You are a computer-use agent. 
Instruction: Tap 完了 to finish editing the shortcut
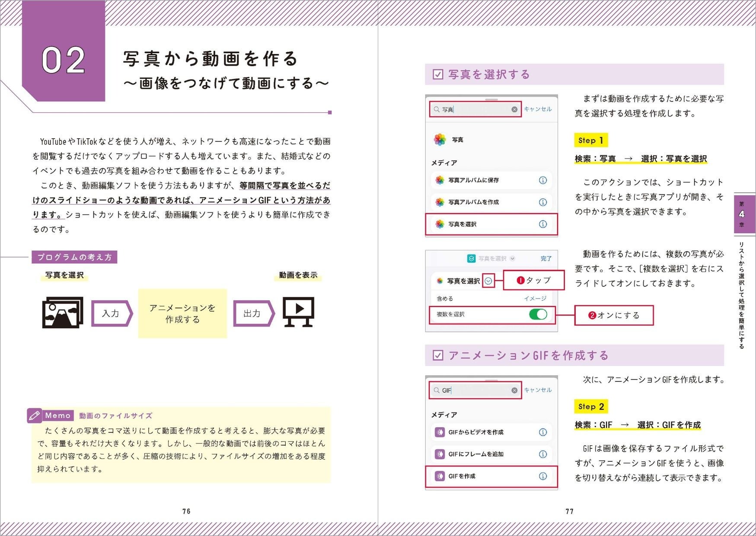coord(546,258)
